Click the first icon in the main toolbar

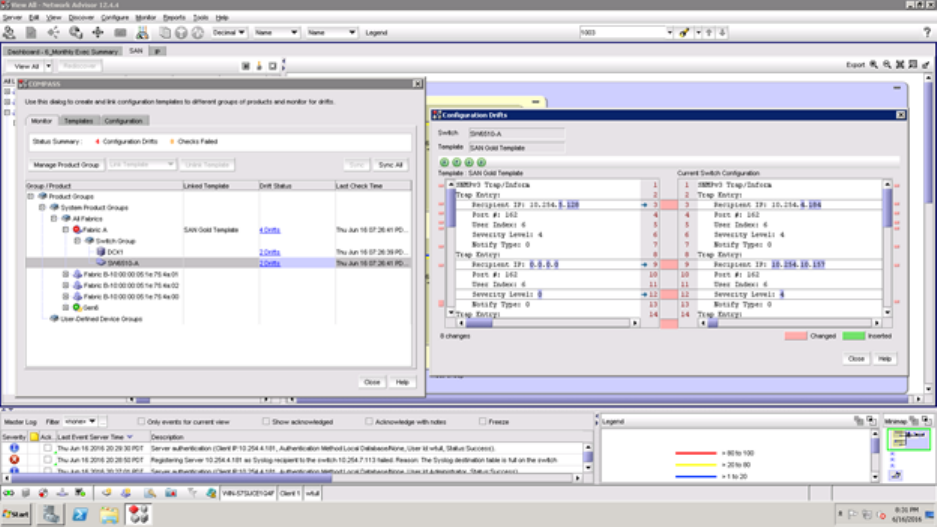10,32
